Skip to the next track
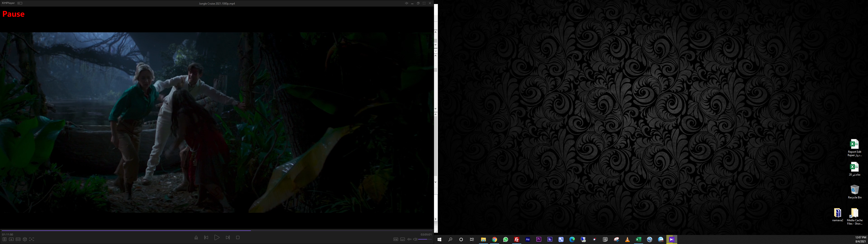This screenshot has width=868, height=244. click(228, 238)
